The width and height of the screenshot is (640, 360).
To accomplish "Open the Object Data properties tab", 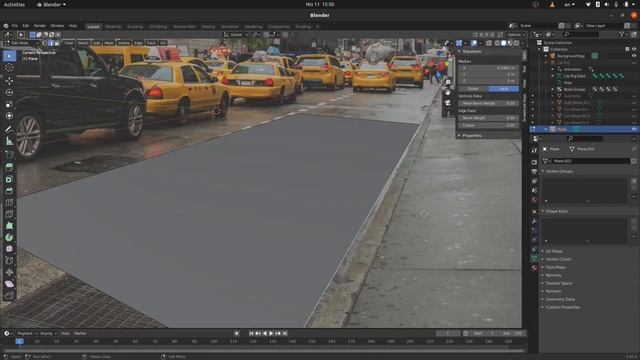I will 534,258.
